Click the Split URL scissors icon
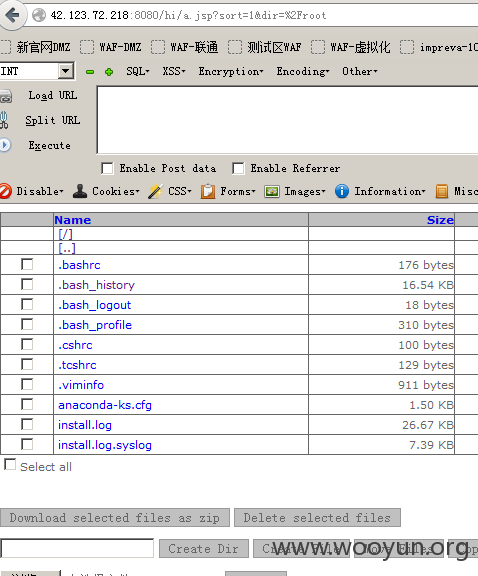Viewport: 478px width, 576px height. tap(4, 120)
